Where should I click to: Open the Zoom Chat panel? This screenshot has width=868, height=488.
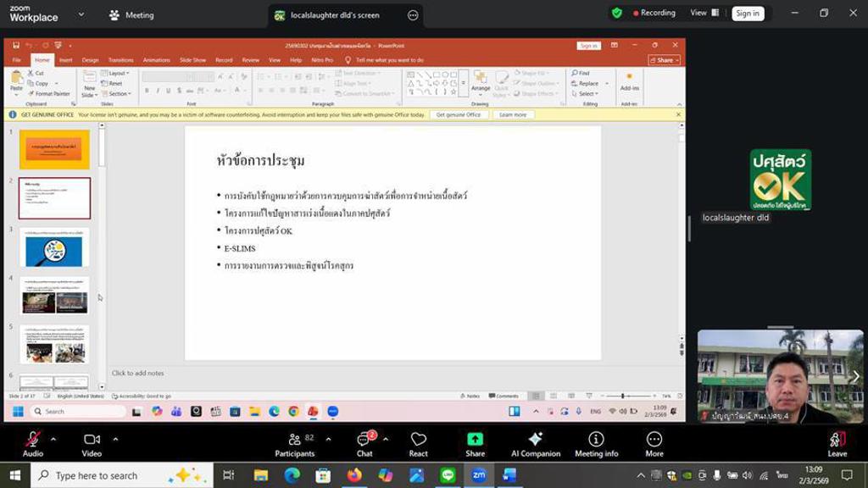pyautogui.click(x=364, y=440)
